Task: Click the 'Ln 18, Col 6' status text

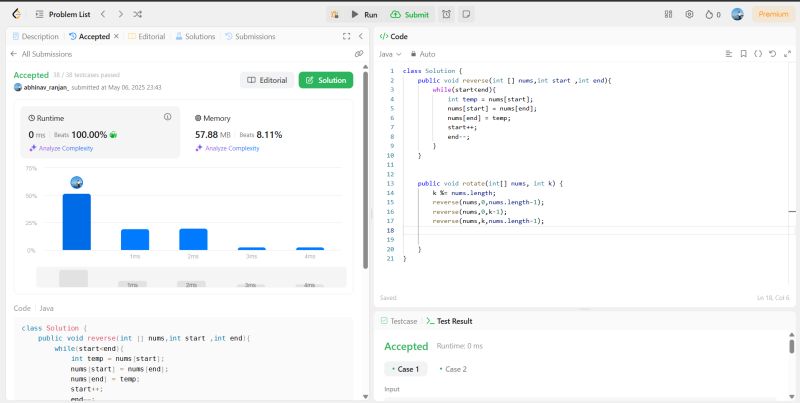Action: coord(773,297)
